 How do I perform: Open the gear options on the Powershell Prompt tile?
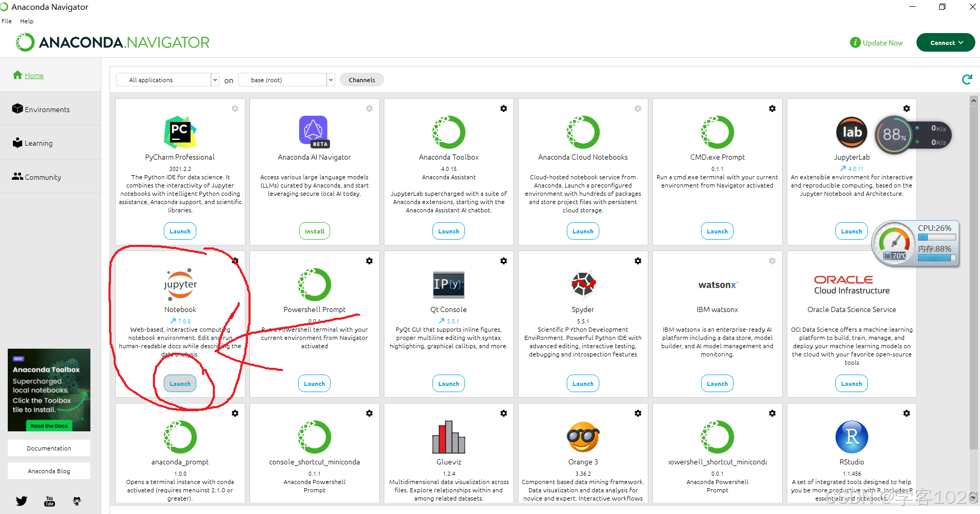click(369, 261)
